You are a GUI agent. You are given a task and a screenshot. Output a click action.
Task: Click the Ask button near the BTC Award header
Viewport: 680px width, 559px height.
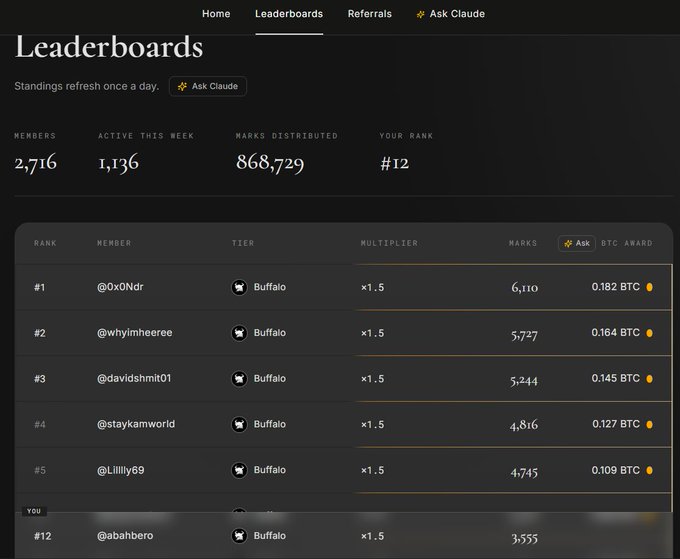[576, 243]
